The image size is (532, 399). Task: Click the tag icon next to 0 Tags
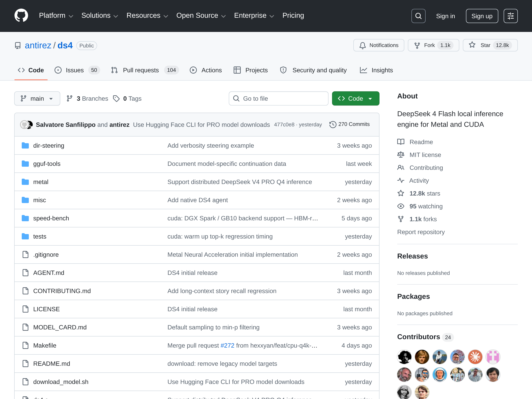(x=116, y=99)
